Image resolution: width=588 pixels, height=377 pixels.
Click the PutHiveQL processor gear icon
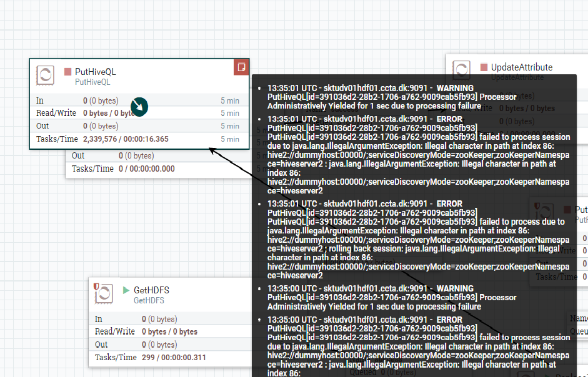[x=45, y=75]
